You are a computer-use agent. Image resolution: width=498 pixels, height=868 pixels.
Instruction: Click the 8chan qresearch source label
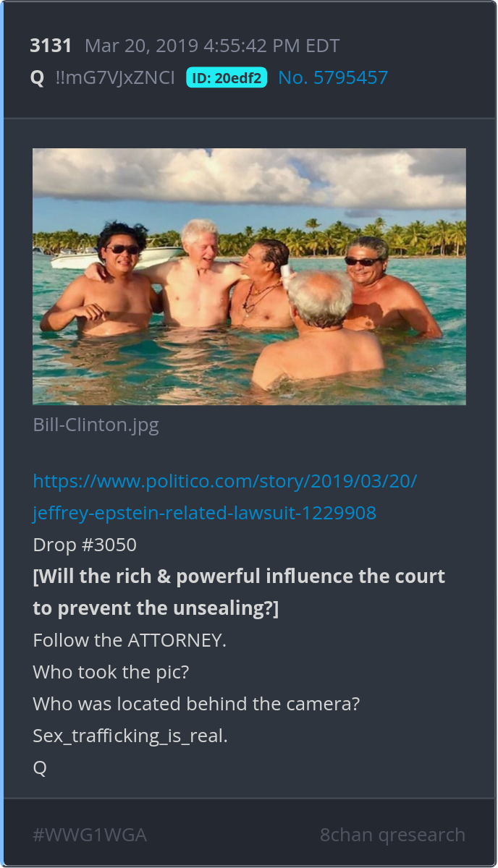(x=393, y=835)
